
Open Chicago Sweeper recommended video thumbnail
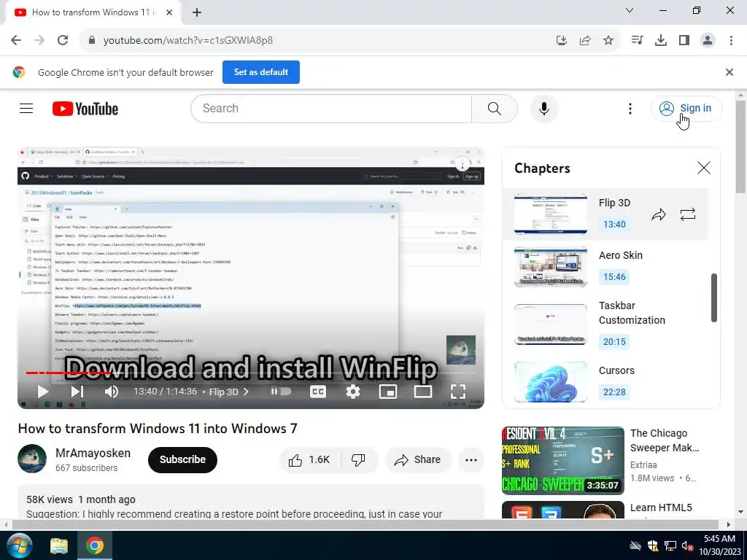562,461
